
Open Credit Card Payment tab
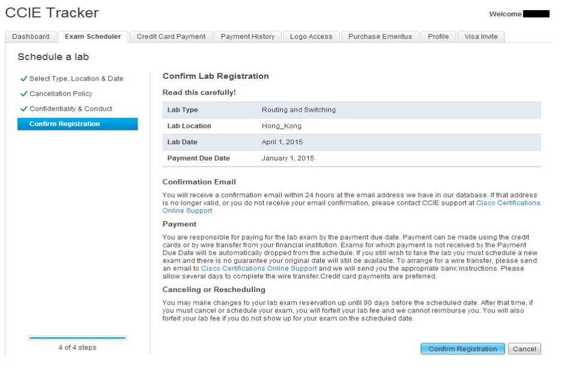pyautogui.click(x=171, y=37)
